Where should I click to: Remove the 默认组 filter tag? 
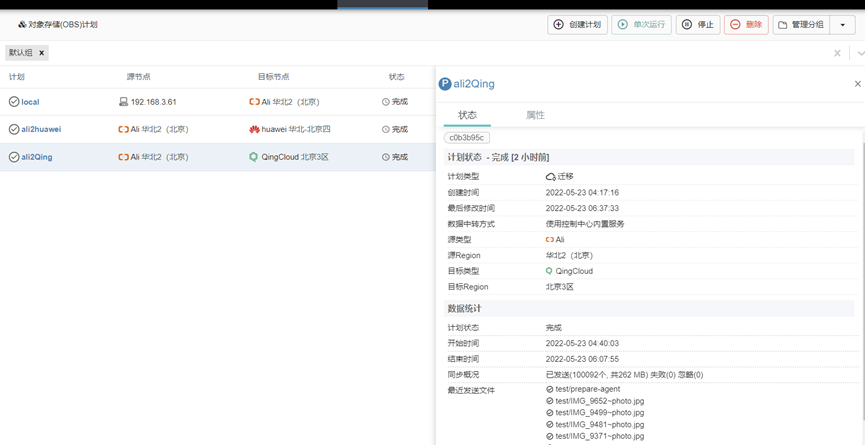tap(42, 53)
